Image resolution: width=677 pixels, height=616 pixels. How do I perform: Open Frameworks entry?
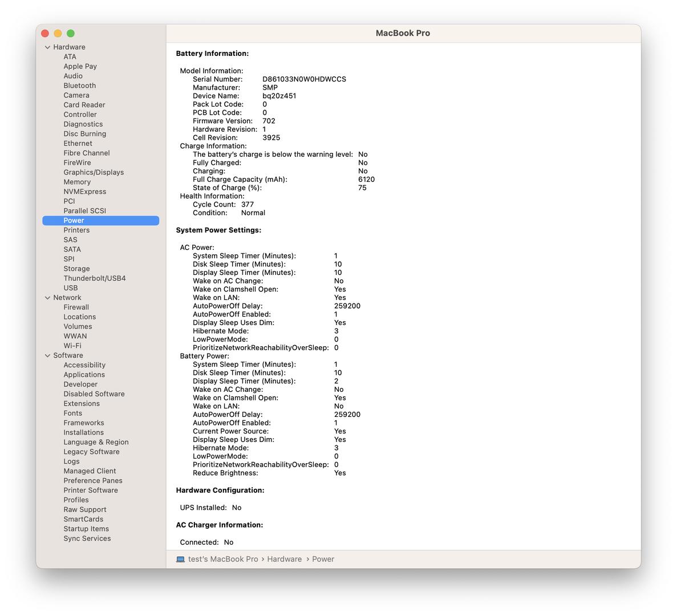[x=84, y=423]
